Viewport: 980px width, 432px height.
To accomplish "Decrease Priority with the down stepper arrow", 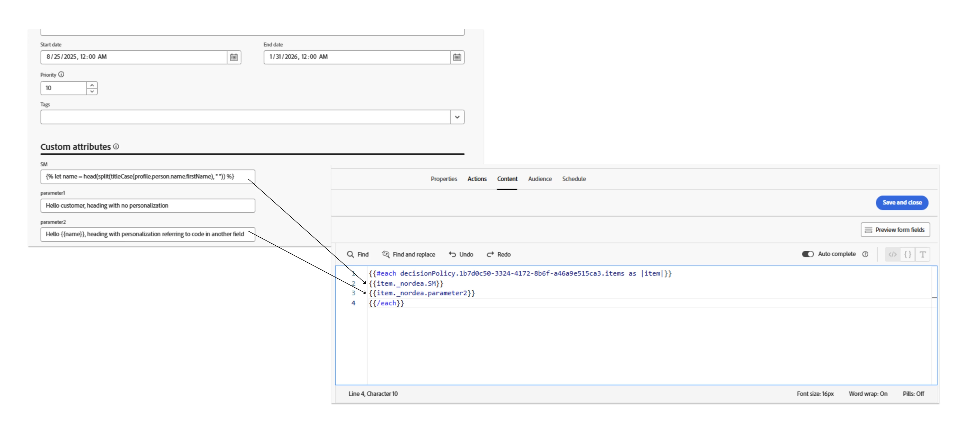I will [92, 91].
